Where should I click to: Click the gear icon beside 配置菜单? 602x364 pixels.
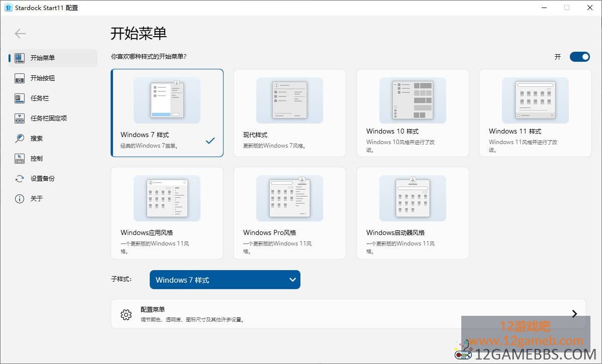[x=126, y=314]
